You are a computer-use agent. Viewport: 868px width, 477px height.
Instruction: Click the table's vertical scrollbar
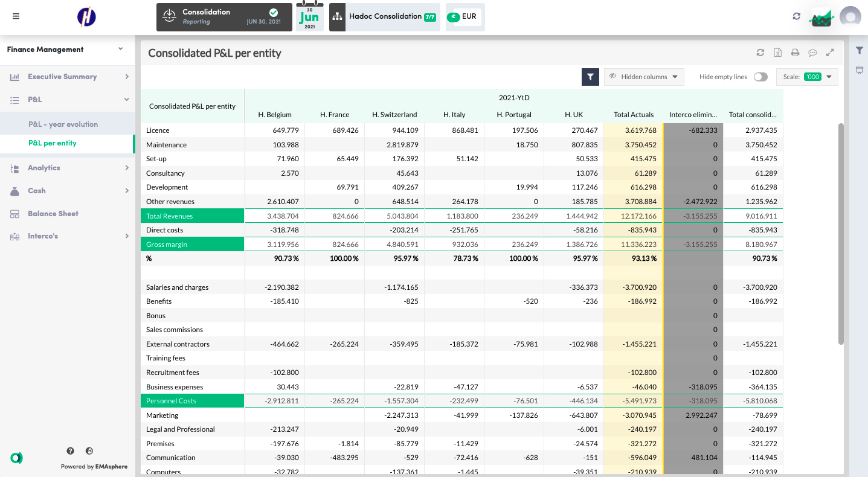pyautogui.click(x=841, y=233)
